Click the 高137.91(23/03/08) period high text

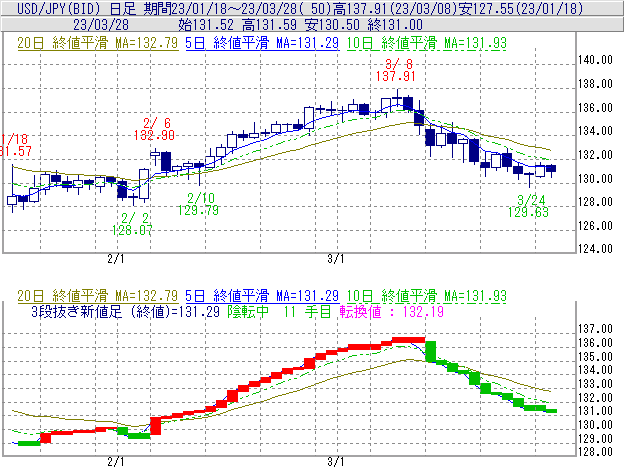click(396, 8)
